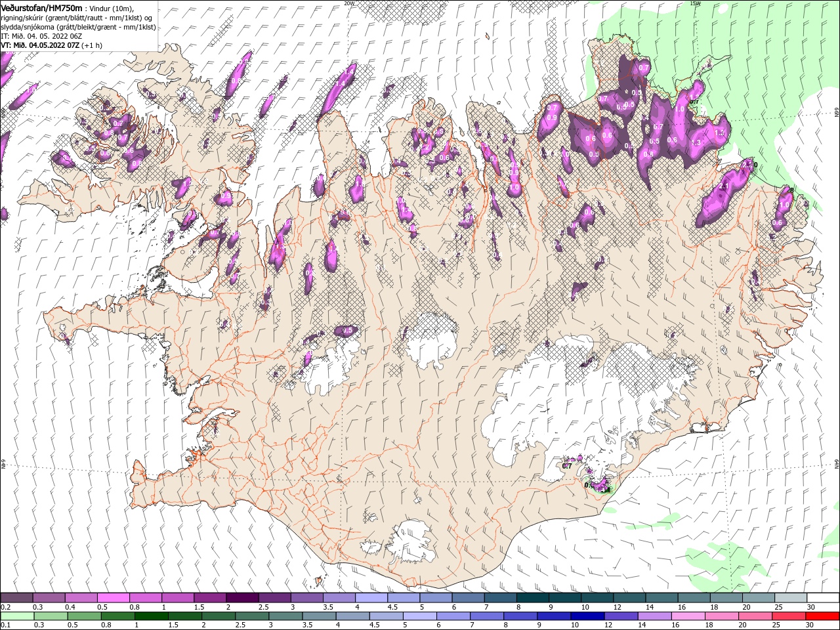840x630 pixels.
Task: Pick bottom-row deep blue swatch between 10 and 12
Action: tap(588, 616)
